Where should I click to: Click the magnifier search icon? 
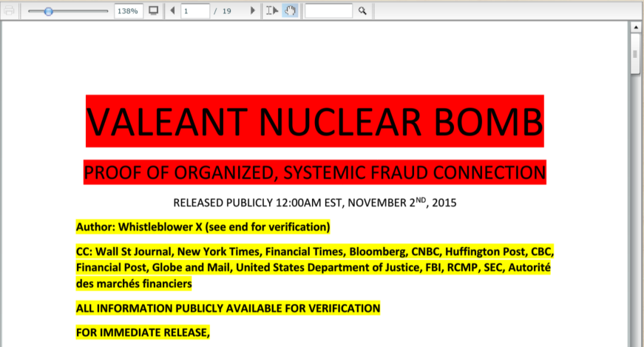pos(362,10)
